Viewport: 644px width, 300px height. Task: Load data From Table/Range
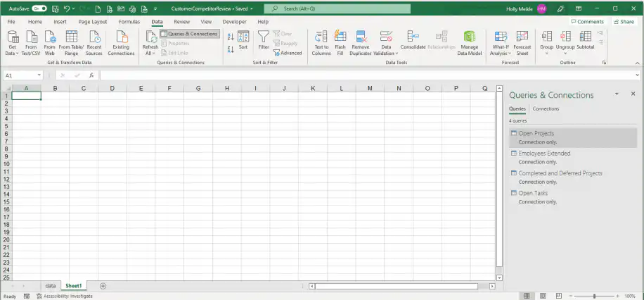tap(72, 43)
